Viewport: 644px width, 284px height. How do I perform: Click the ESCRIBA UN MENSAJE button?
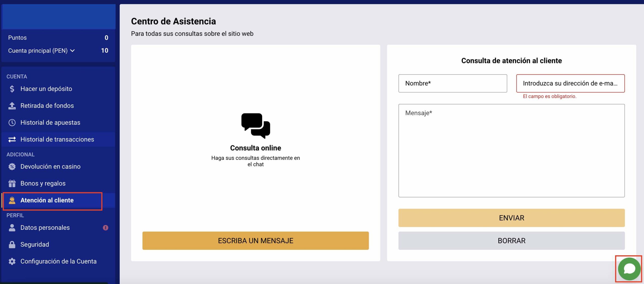click(x=256, y=241)
